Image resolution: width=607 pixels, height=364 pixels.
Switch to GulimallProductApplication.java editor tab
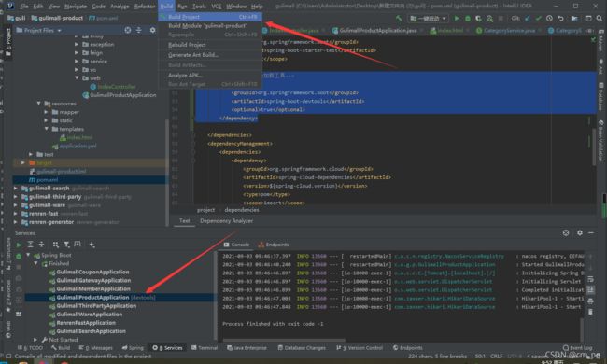(377, 30)
